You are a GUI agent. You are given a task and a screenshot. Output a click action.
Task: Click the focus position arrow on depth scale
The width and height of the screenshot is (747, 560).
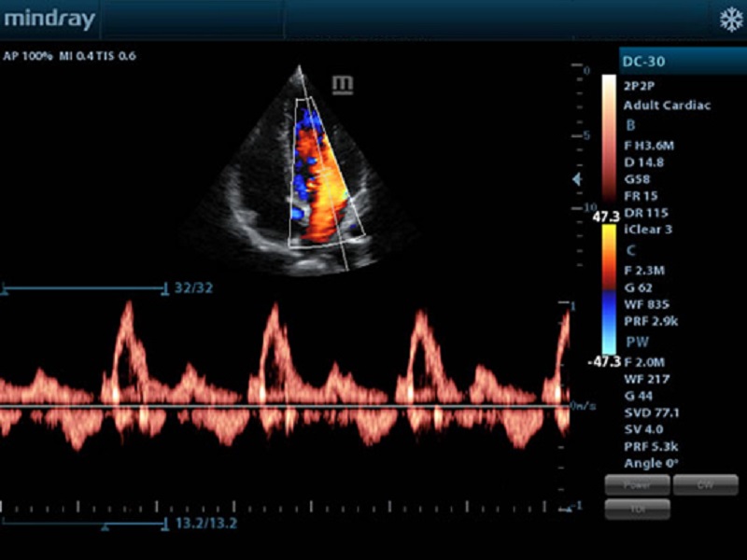[x=577, y=178]
